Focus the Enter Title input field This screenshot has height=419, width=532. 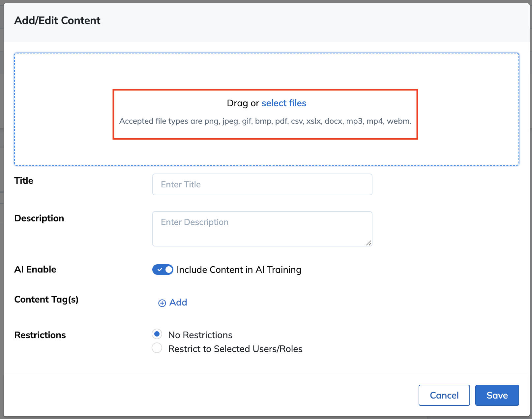[x=262, y=184]
